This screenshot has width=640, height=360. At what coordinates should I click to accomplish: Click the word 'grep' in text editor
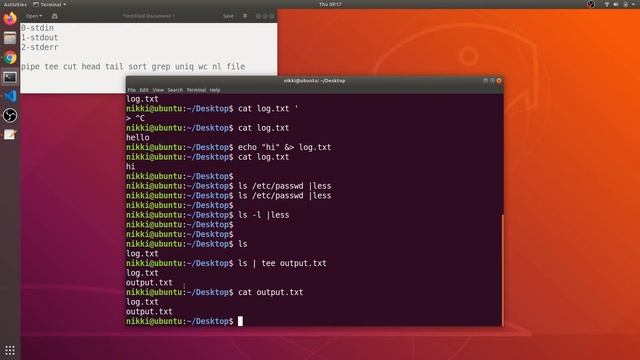[161, 67]
